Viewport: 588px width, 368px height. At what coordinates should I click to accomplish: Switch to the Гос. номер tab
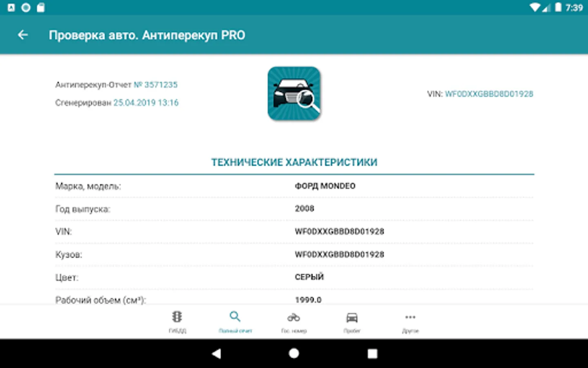pos(294,322)
